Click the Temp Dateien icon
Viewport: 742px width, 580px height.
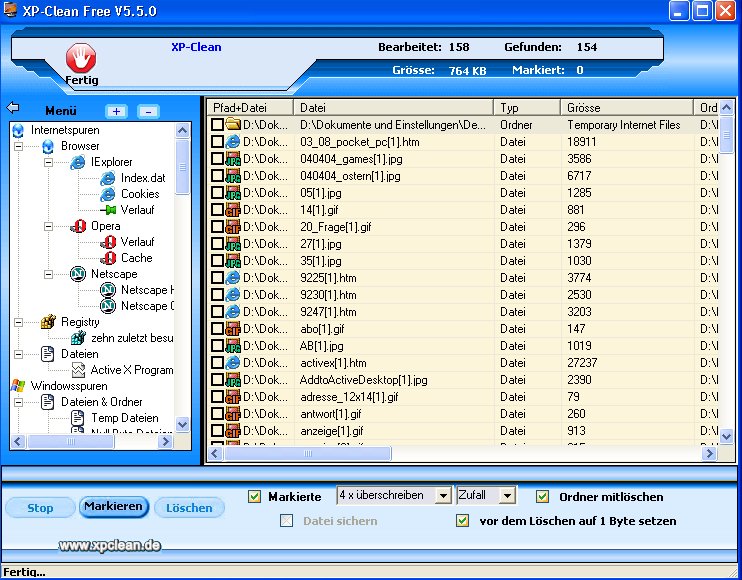pyautogui.click(x=77, y=418)
